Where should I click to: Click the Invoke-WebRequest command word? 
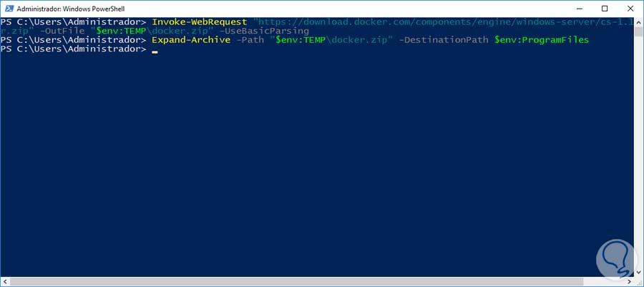click(x=200, y=23)
